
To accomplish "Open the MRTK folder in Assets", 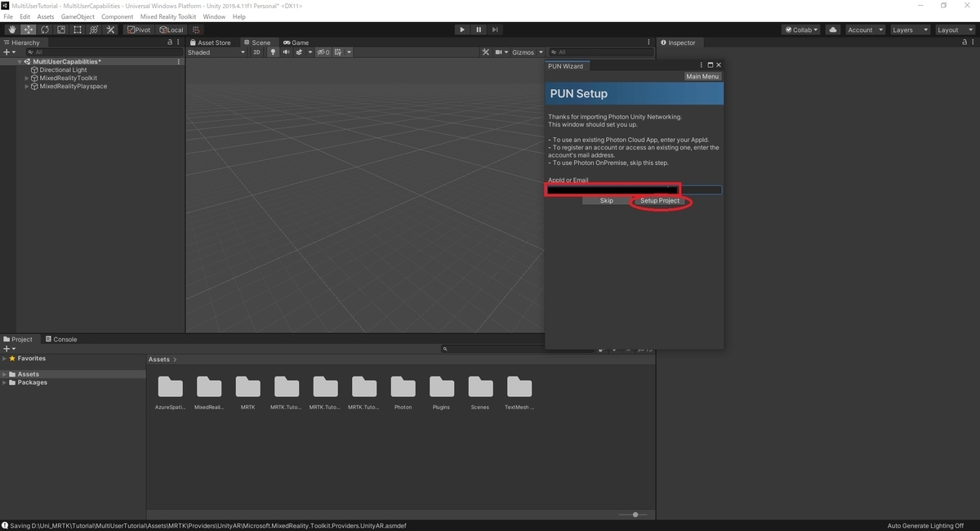I will 247,392.
